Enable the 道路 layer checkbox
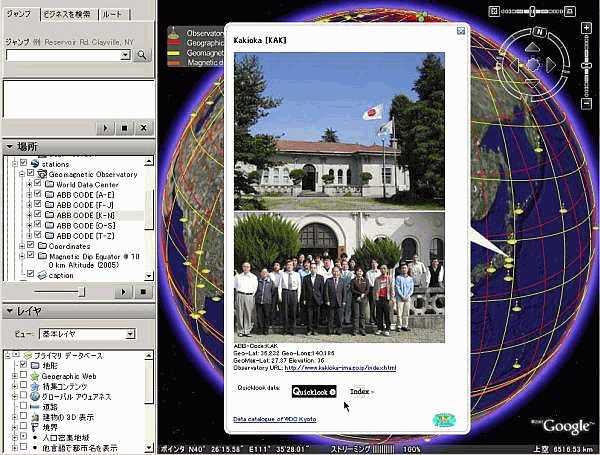The width and height of the screenshot is (600, 455). click(x=23, y=406)
